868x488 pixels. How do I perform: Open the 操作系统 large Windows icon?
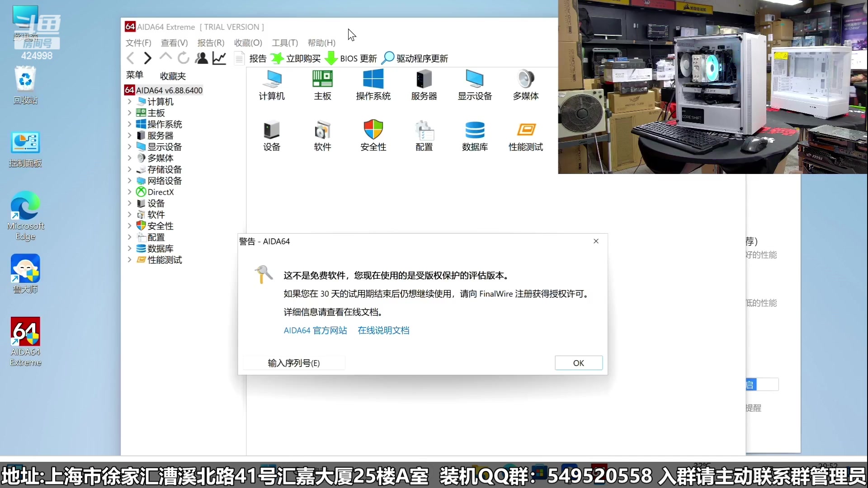tap(373, 85)
